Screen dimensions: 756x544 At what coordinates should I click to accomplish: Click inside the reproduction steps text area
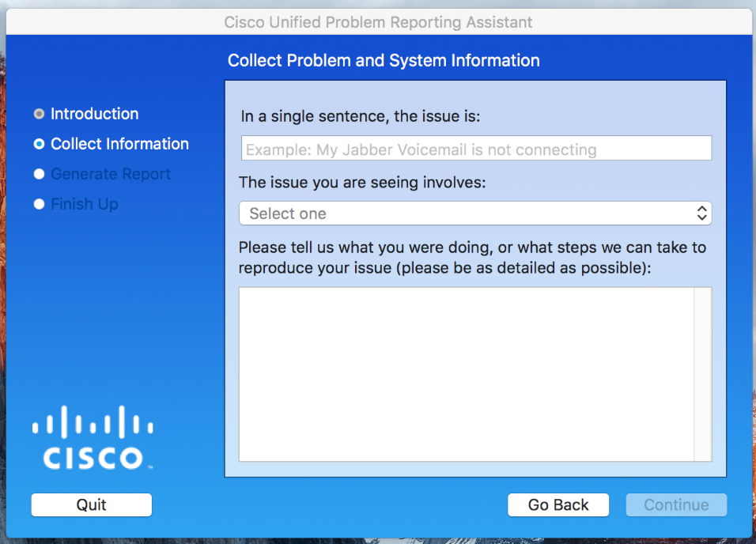click(467, 374)
